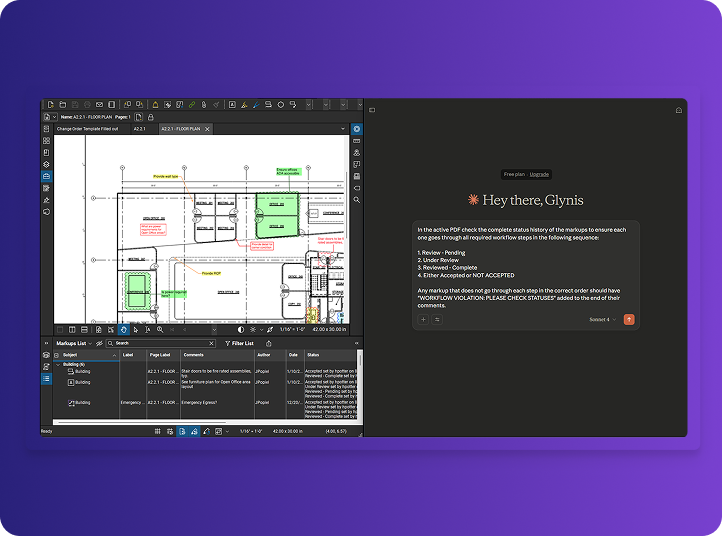The image size is (722, 536).
Task: Activate the Pan hand tool
Action: [123, 330]
